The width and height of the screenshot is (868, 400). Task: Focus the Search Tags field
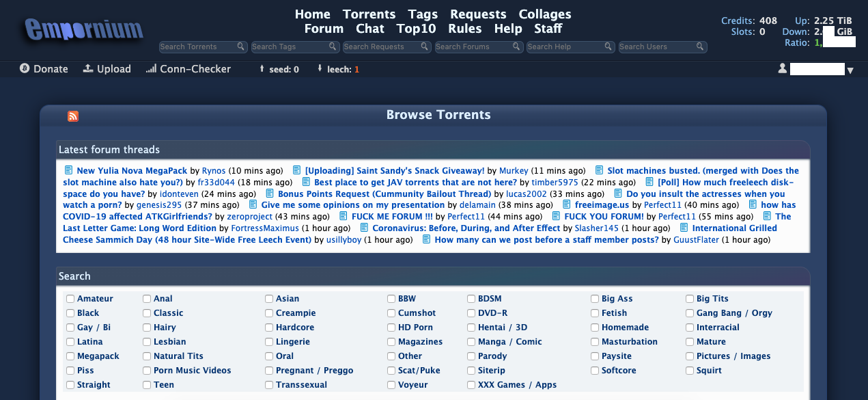point(294,46)
